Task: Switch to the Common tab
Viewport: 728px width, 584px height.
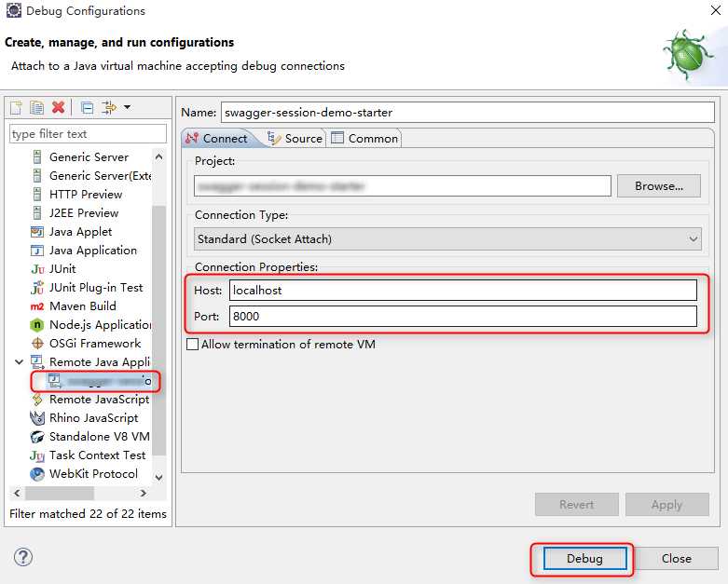Action: pyautogui.click(x=364, y=138)
